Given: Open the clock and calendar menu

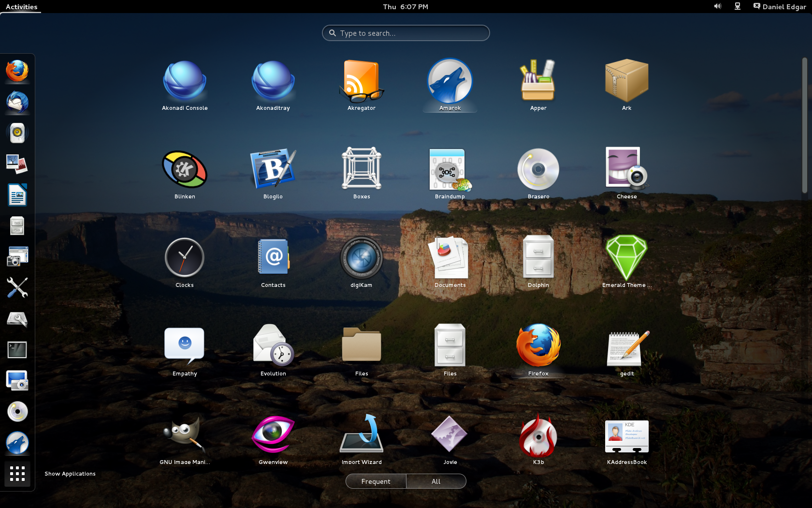Looking at the screenshot, I should 406,7.
